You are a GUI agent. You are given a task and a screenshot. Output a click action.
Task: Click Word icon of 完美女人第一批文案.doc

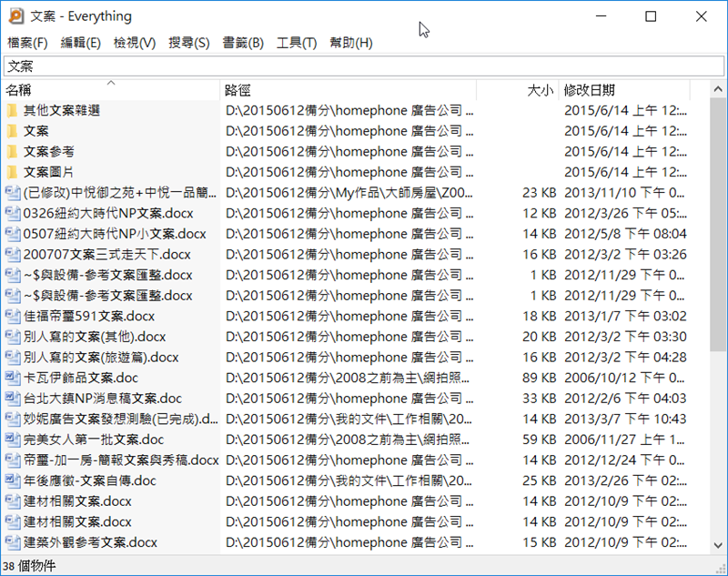13,440
